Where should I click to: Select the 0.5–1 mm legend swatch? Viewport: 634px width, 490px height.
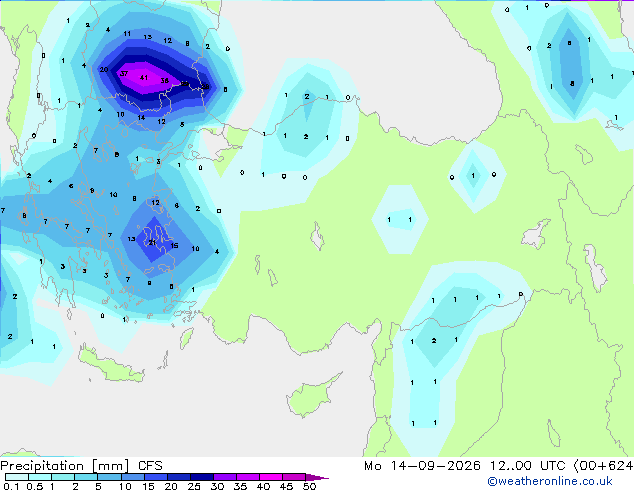[40, 477]
